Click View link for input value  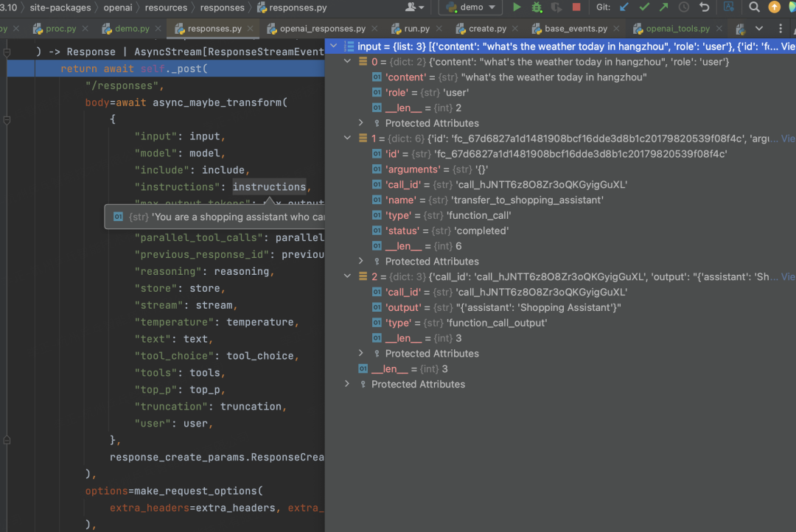tap(787, 46)
